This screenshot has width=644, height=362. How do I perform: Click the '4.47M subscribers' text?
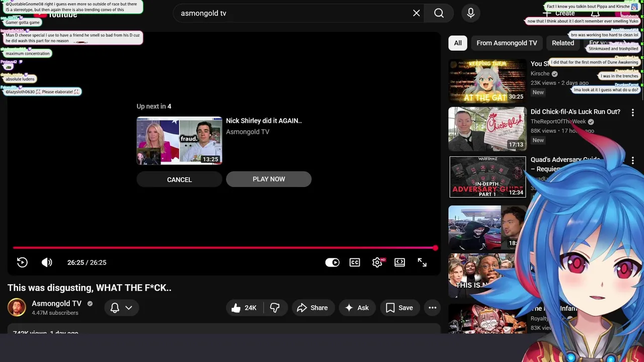click(55, 313)
